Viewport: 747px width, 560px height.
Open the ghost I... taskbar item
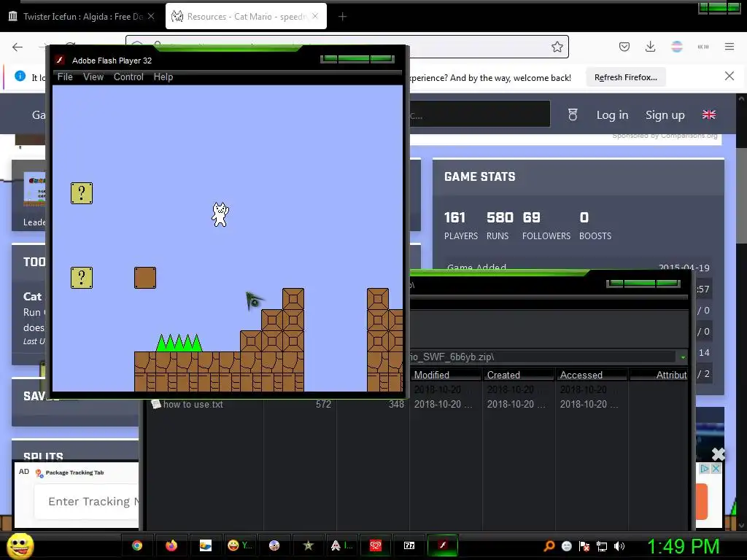pyautogui.click(x=341, y=545)
